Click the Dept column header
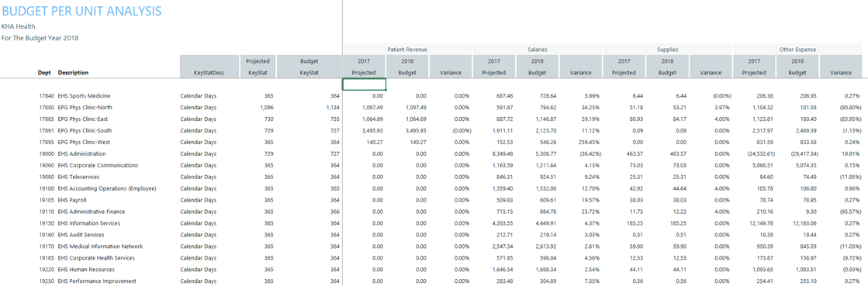 tap(43, 72)
